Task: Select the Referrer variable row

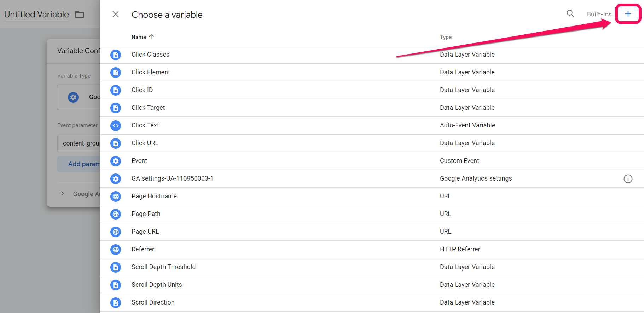Action: (x=143, y=249)
